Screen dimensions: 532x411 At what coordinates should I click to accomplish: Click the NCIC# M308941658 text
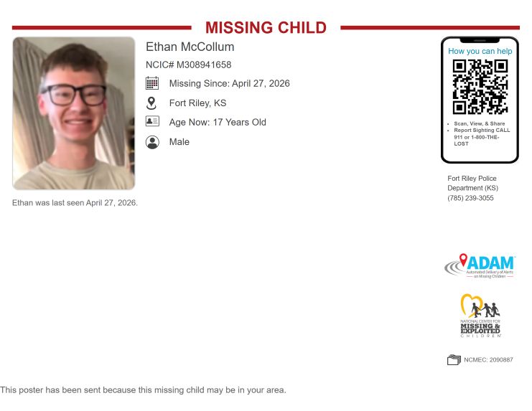coord(189,65)
